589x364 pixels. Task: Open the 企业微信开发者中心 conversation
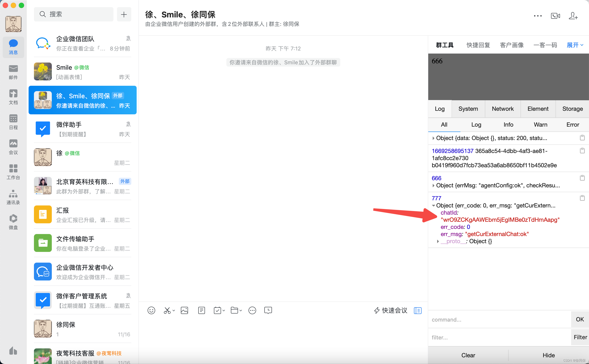[83, 272]
